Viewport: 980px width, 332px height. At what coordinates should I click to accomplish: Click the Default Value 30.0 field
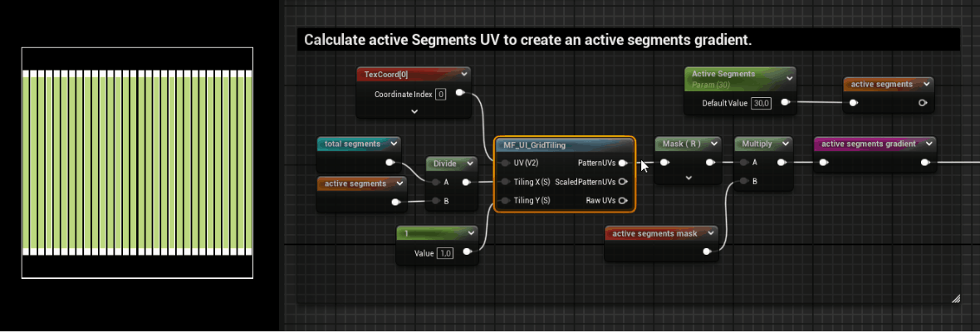[x=761, y=103]
